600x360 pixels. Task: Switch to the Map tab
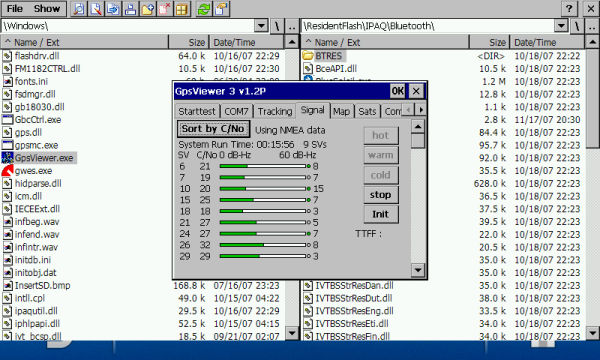point(341,111)
